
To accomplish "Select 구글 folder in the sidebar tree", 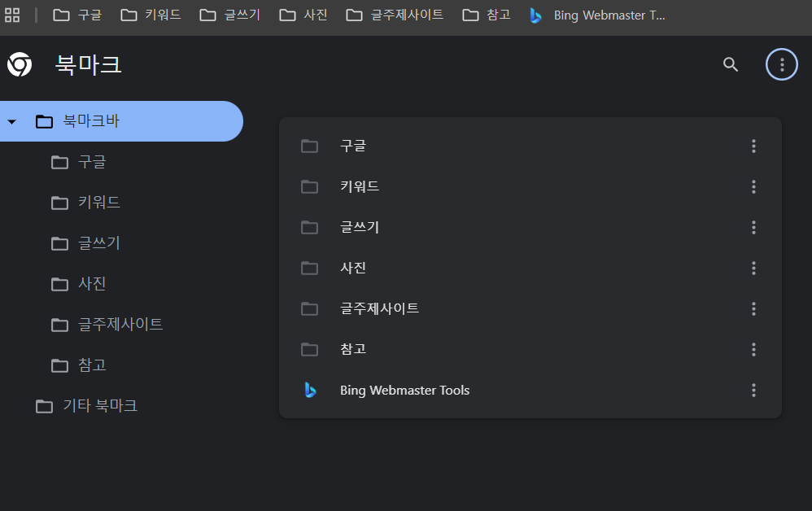I will (x=79, y=162).
